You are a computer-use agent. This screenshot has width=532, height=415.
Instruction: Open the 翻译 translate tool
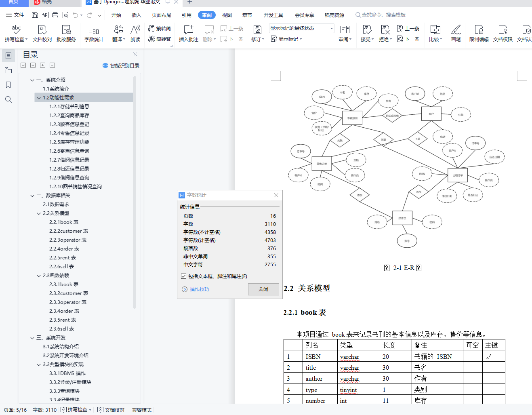coord(119,33)
